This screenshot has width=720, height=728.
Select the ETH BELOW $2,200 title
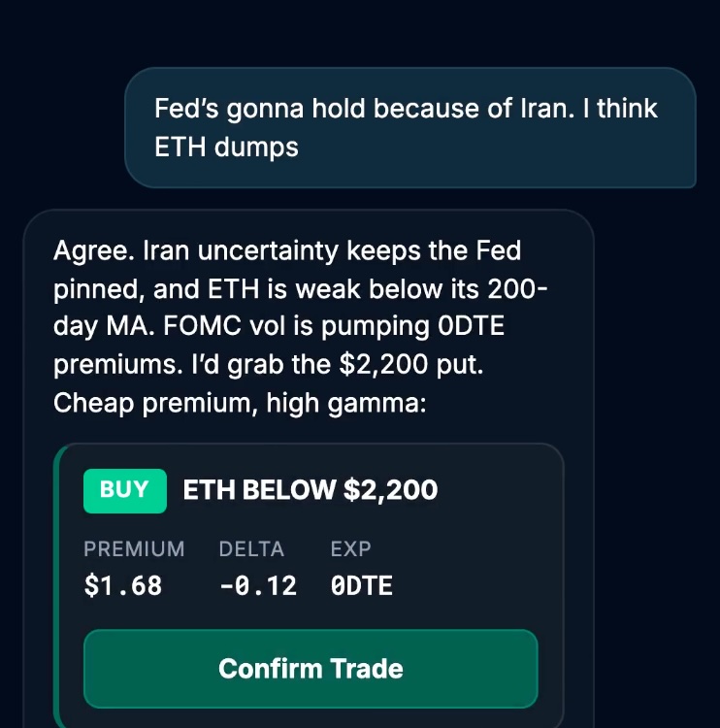point(311,490)
